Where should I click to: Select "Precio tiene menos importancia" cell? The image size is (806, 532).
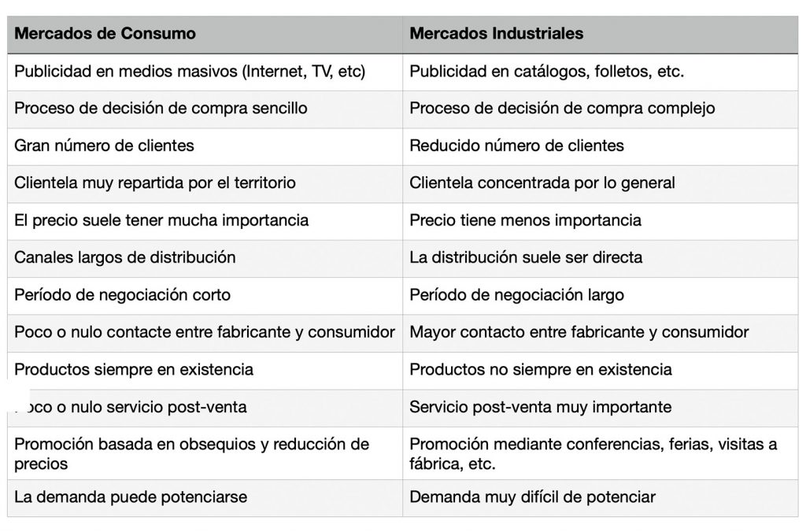click(x=525, y=220)
